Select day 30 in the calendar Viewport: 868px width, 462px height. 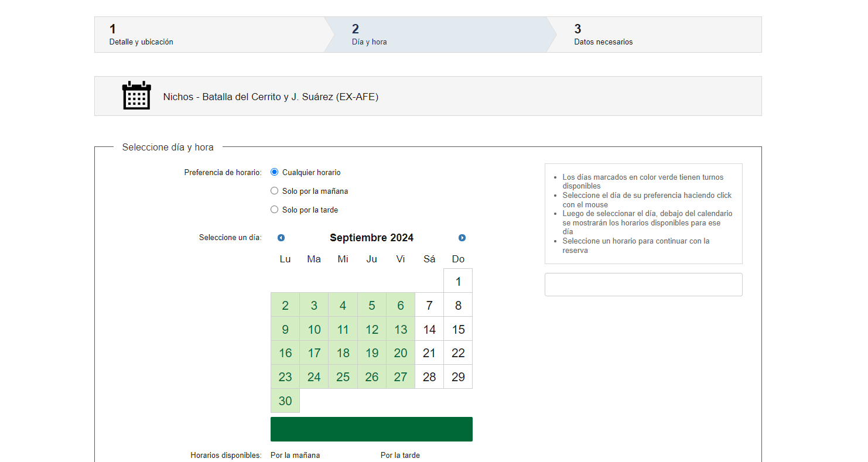coord(285,401)
